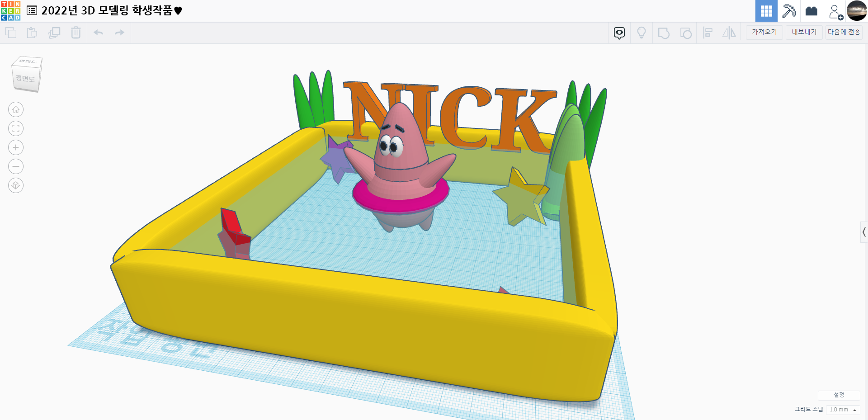Zoom in with the plus button
Image resolution: width=868 pixels, height=420 pixels.
point(16,147)
